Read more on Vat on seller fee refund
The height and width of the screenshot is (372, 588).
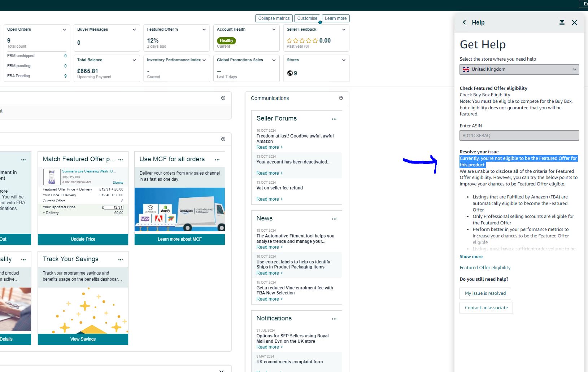[x=269, y=199]
